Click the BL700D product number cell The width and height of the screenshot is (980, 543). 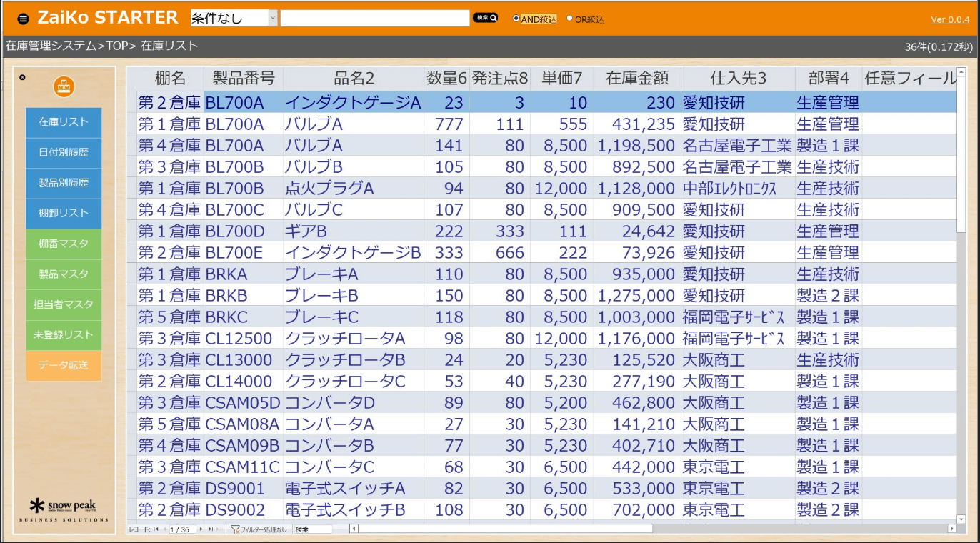pos(244,231)
